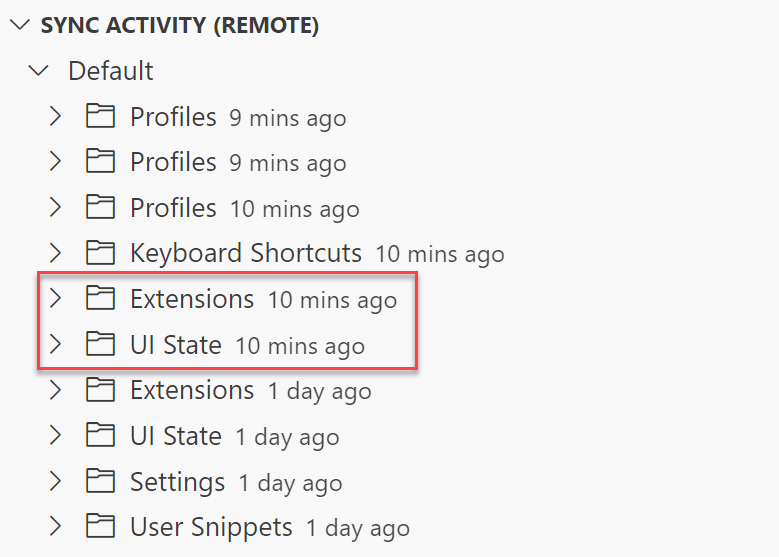Screen dimensions: 779x557
Task: Collapse the SYNC ACTIVITY (REMOTE) section
Action: click(20, 25)
